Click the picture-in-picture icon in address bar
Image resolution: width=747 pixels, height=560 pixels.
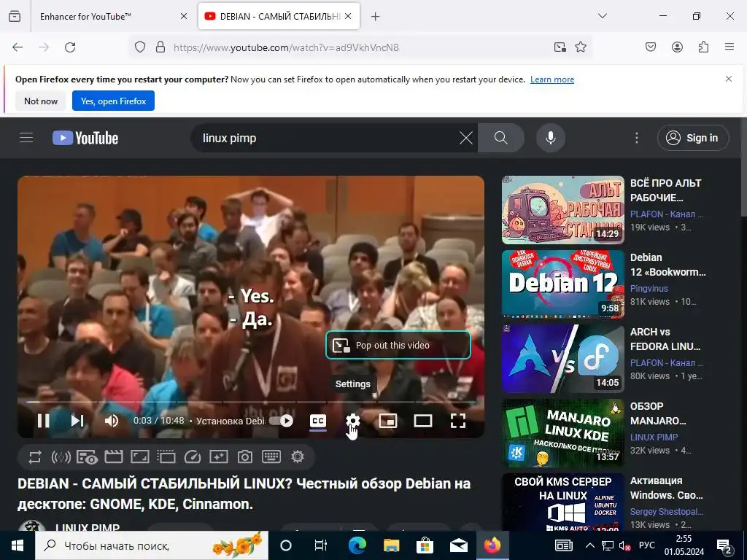pos(560,47)
